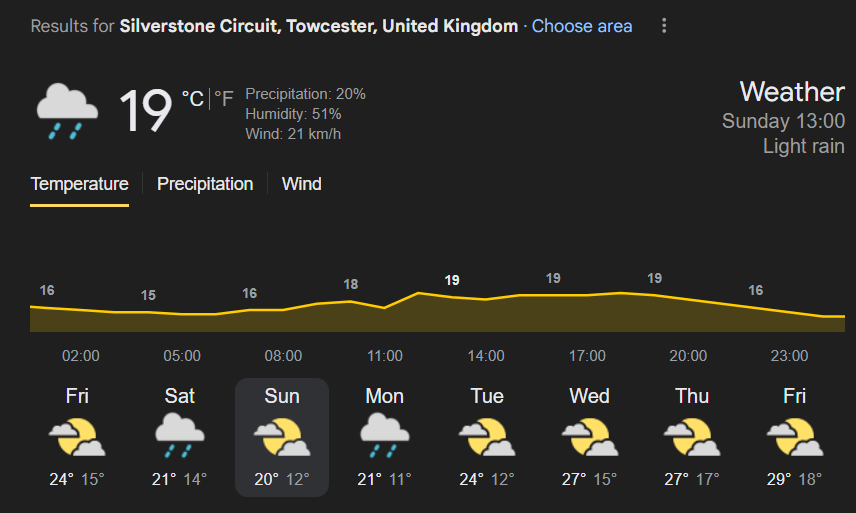Click the 20:00 time label on the graph

pyautogui.click(x=688, y=356)
